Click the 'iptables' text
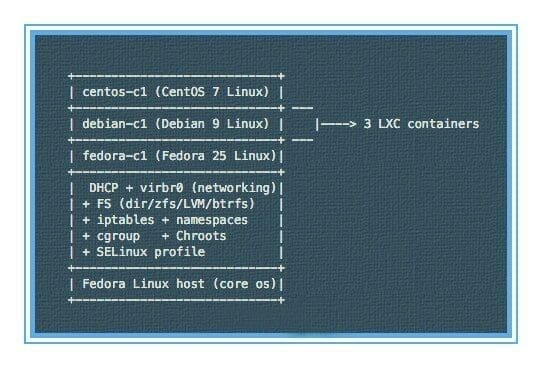542x368 pixels. point(125,220)
